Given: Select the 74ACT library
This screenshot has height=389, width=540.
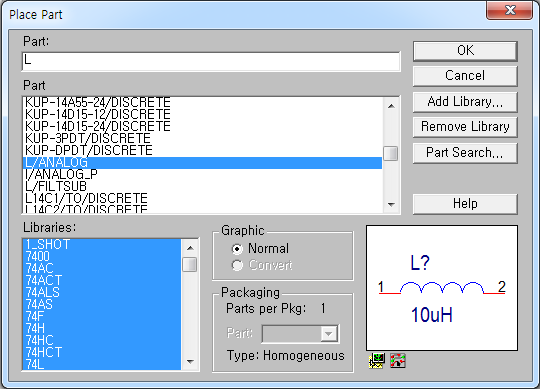Looking at the screenshot, I should point(102,281).
